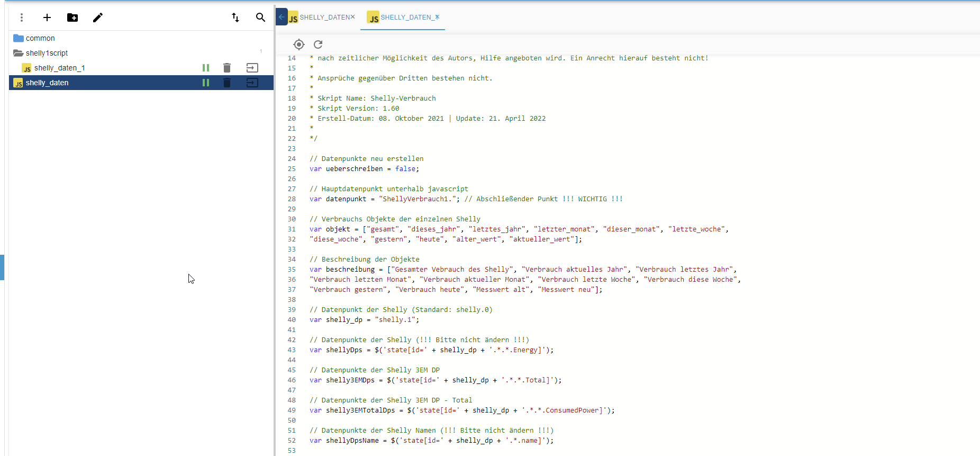
Task: Click the "Skript Name: Shelly-Verbrauch" comment
Action: pyautogui.click(x=377, y=99)
